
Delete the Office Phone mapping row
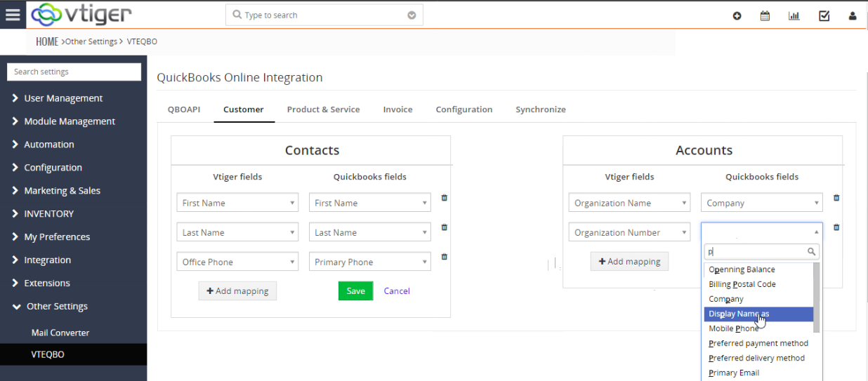[444, 257]
